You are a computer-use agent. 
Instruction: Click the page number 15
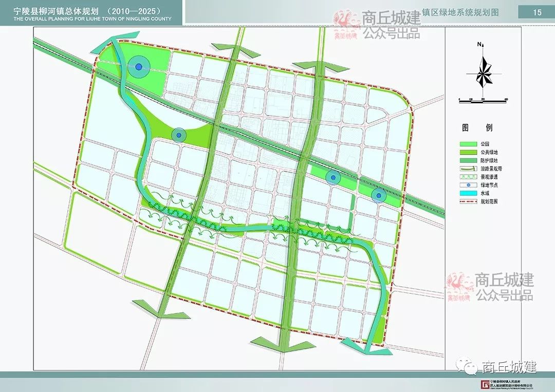[x=537, y=12]
